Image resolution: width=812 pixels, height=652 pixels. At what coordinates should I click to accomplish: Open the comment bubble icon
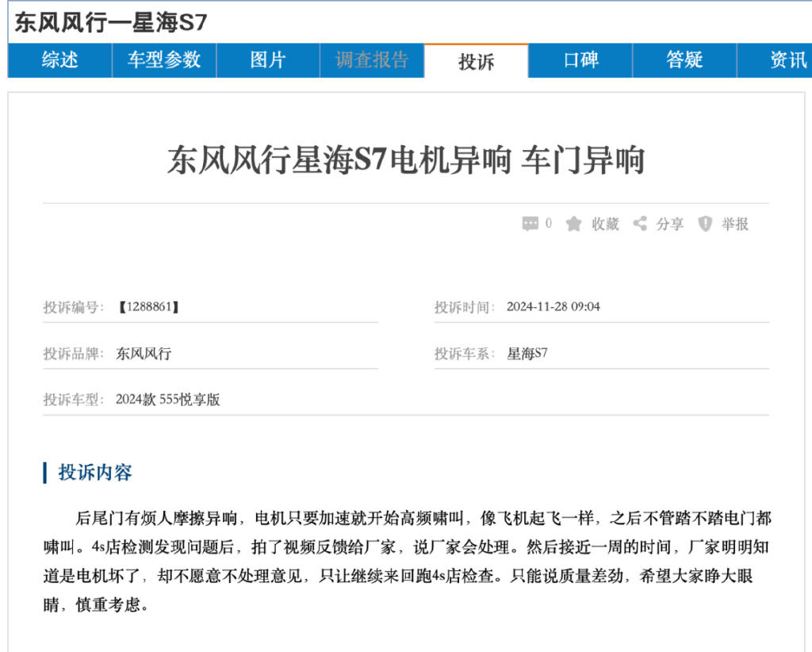(530, 224)
